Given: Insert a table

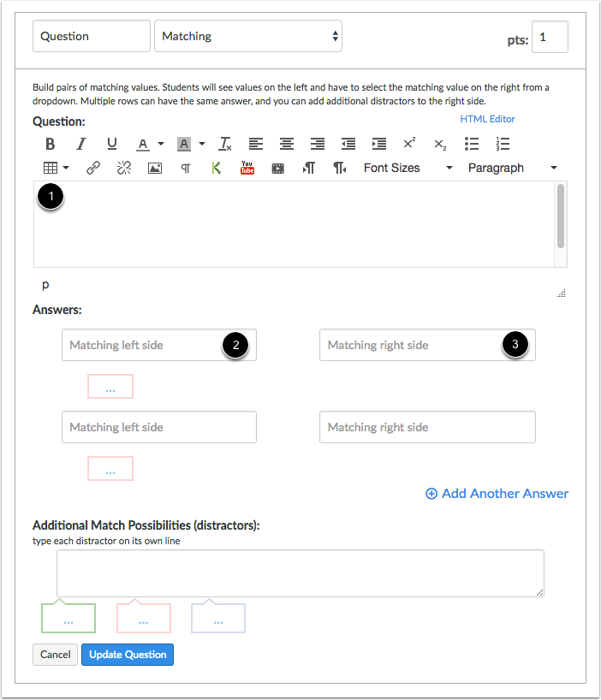Looking at the screenshot, I should 51,168.
